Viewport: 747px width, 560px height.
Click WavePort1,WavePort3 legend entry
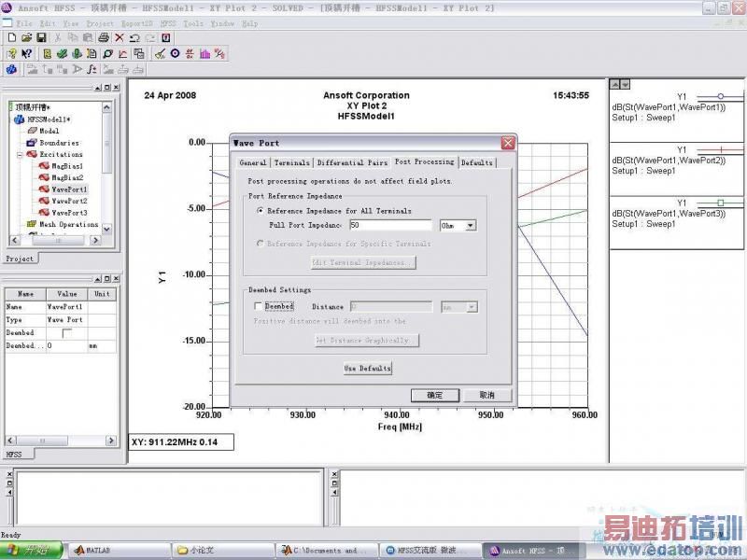point(676,214)
